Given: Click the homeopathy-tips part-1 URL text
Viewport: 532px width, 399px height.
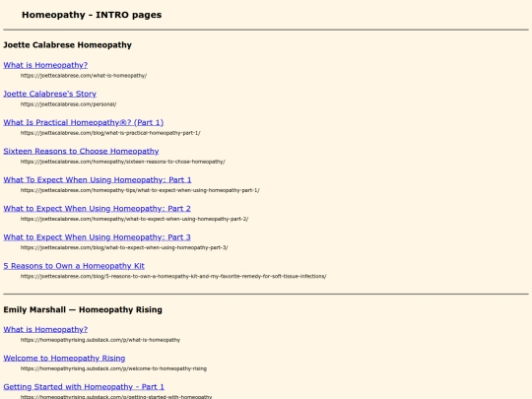Looking at the screenshot, I should [x=140, y=190].
